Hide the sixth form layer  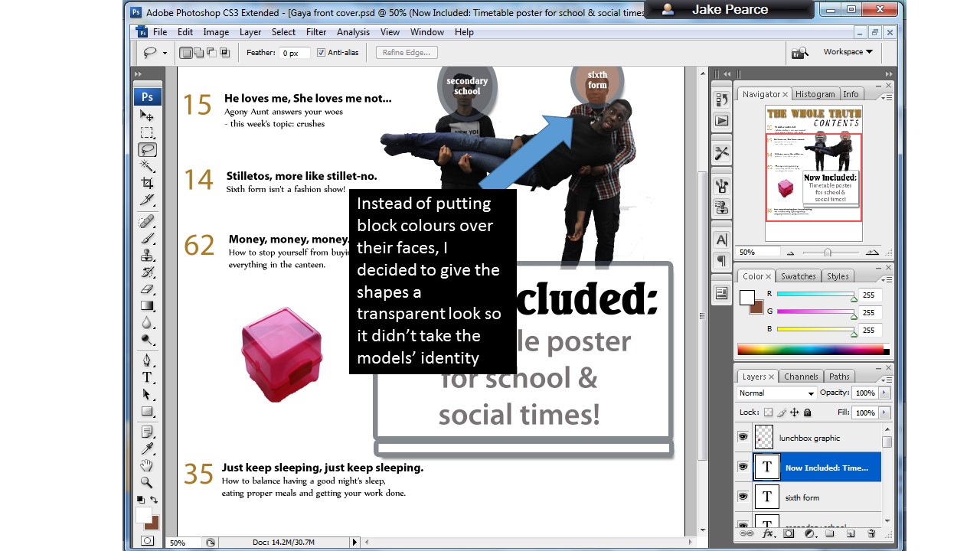point(743,497)
